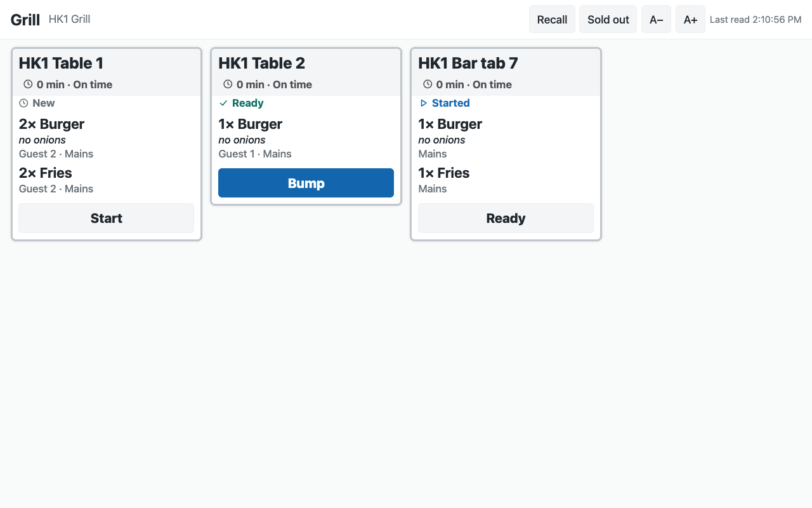
Task: Click the Guest 1 · Mains label
Action: [255, 154]
